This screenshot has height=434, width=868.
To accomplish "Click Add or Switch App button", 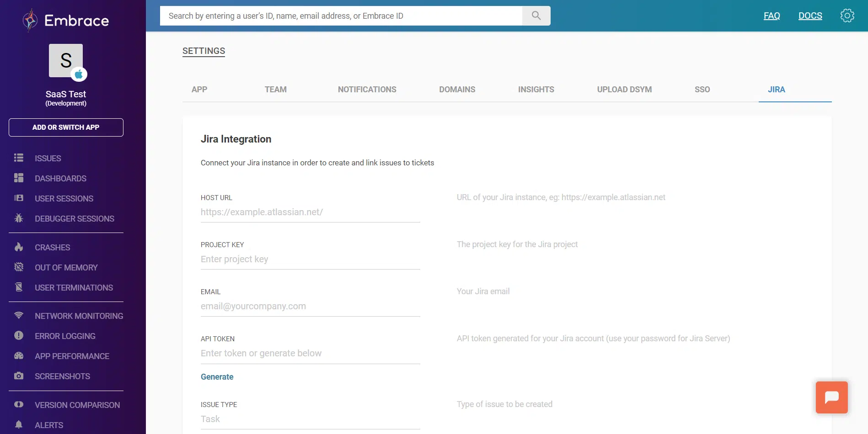I will click(66, 127).
